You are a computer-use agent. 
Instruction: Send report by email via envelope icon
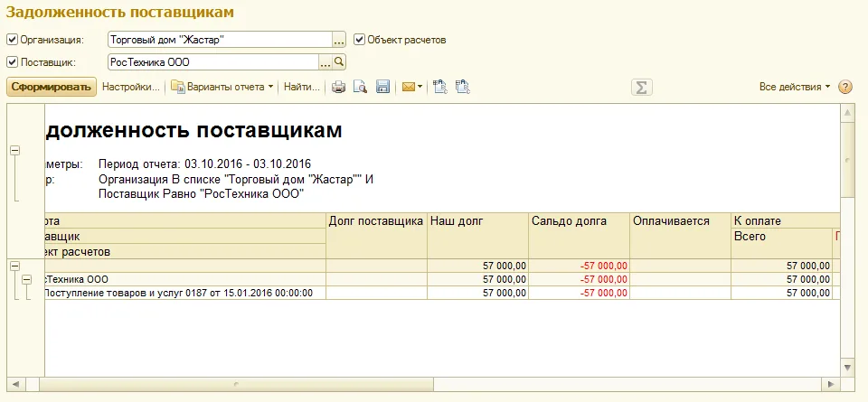[x=408, y=87]
